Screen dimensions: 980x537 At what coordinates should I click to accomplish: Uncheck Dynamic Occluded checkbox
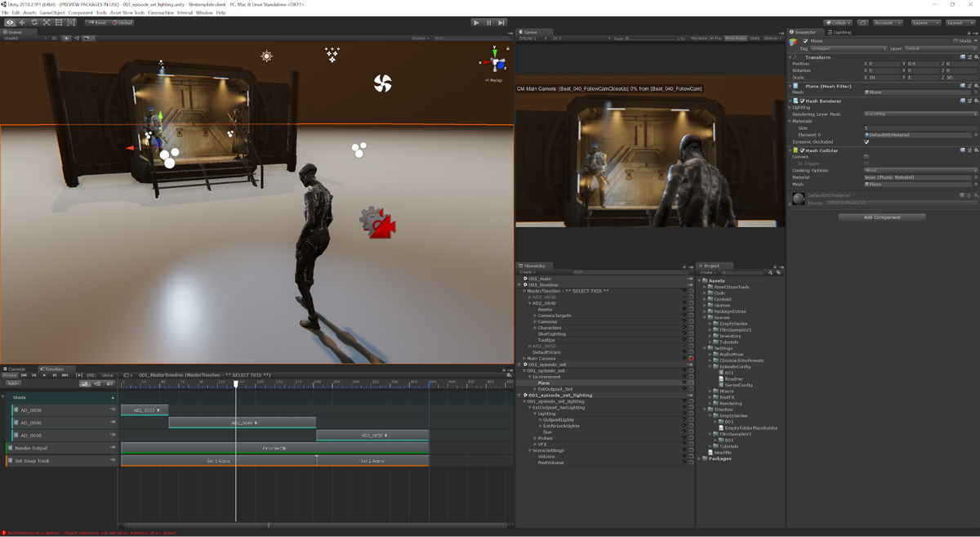866,141
